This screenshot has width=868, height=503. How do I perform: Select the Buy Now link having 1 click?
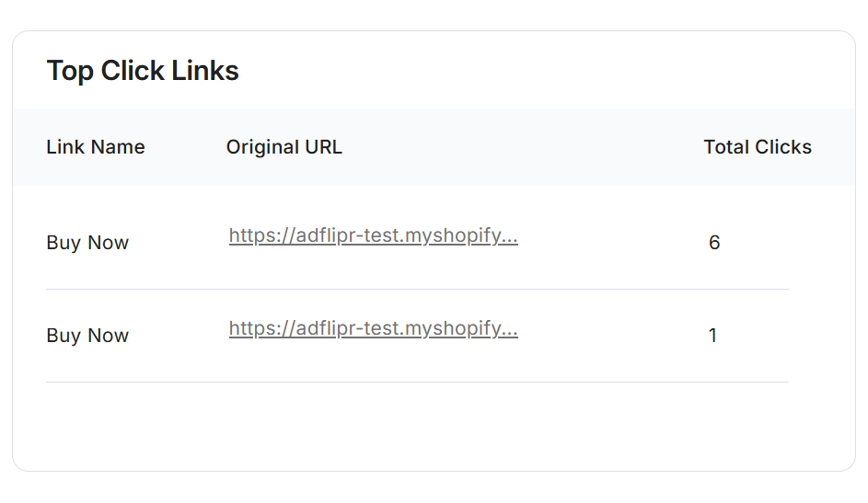tap(87, 336)
